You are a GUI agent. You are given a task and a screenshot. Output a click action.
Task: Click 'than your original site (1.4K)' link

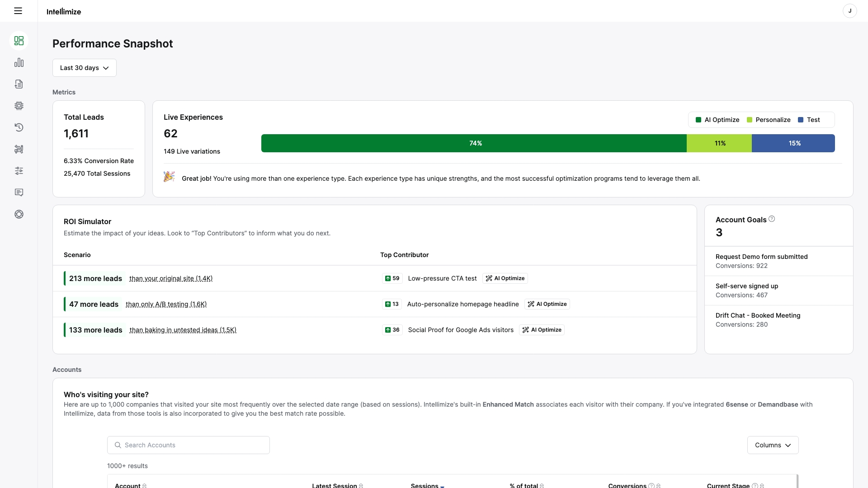tap(171, 278)
